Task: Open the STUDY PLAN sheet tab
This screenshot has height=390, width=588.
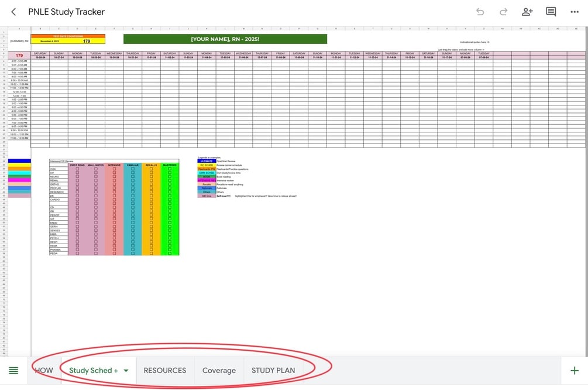Action: point(273,371)
